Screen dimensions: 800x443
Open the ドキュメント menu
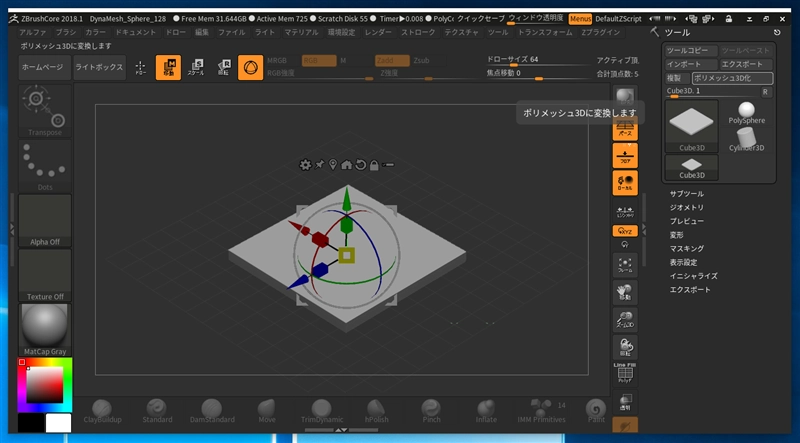point(135,32)
